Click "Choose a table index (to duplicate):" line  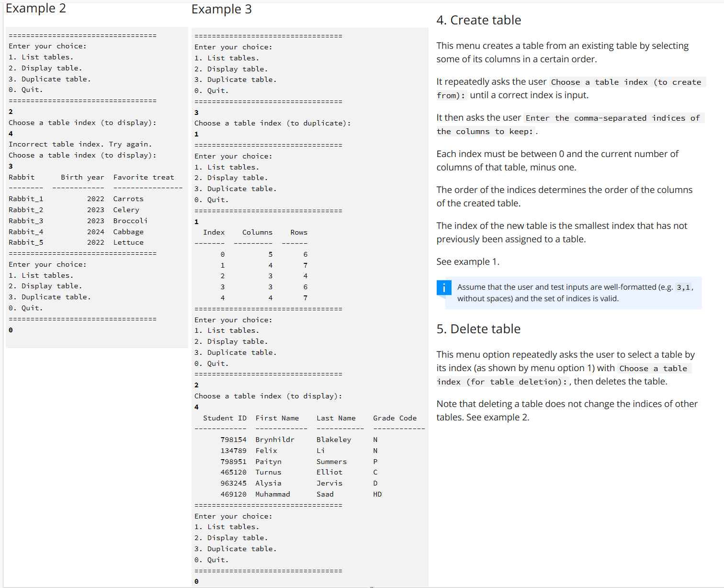(272, 123)
